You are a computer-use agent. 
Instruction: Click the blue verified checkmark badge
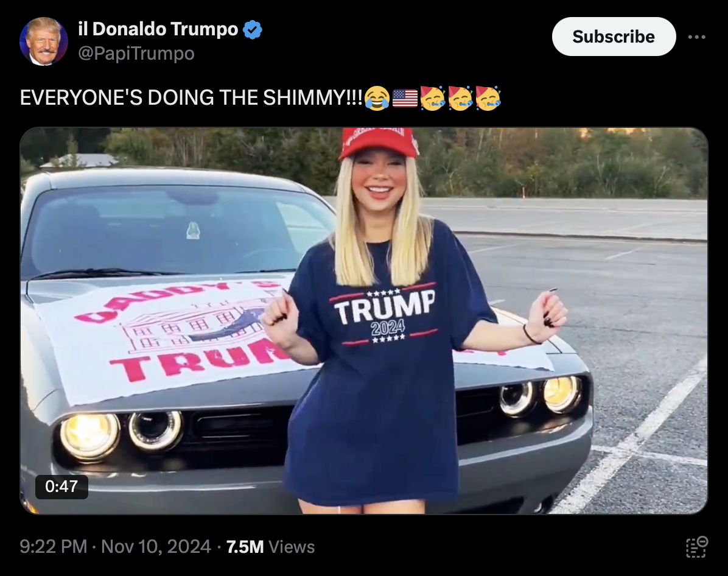[253, 29]
